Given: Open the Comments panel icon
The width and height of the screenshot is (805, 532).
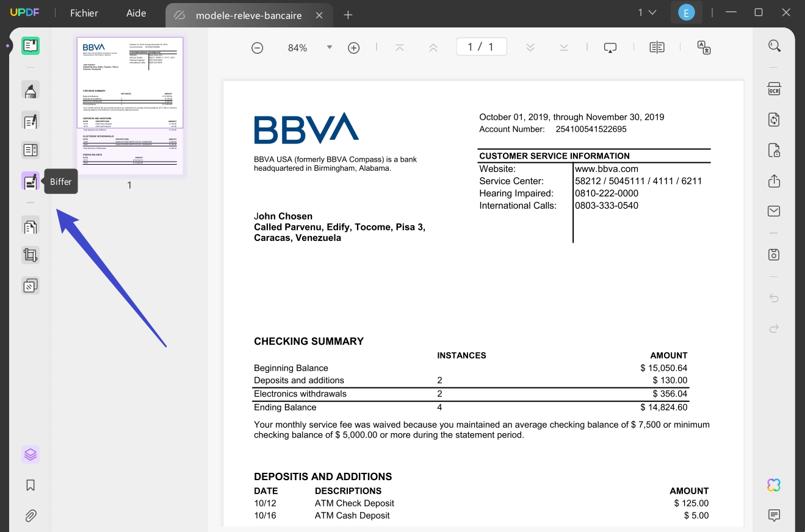Looking at the screenshot, I should 774,516.
